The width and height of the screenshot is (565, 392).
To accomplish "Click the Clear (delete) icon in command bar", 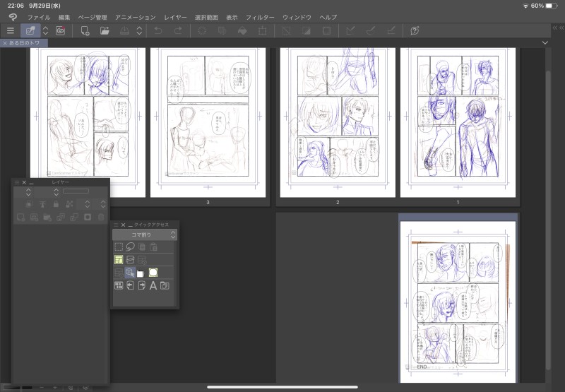I will click(x=202, y=30).
